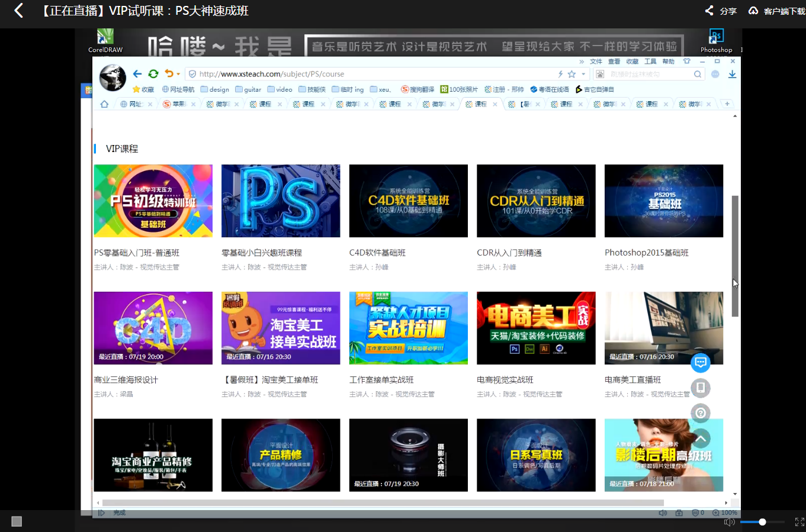Click the orange undo arrow icon

pyautogui.click(x=169, y=74)
